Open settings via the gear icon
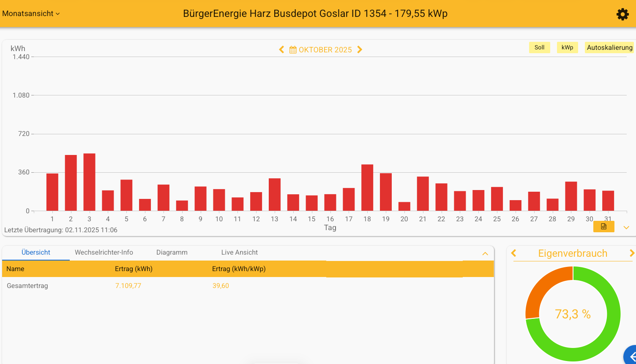Viewport: 636px width, 364px height. point(622,14)
